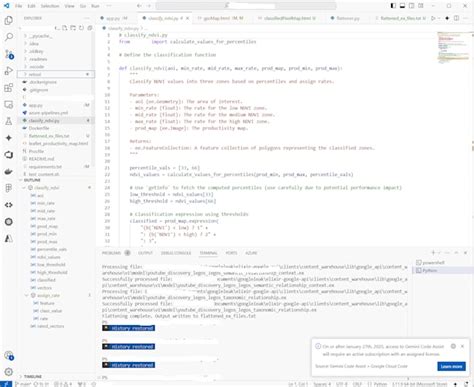Click New Folder icon in Explorer toolbar
The height and width of the screenshot is (387, 474).
coord(73,28)
